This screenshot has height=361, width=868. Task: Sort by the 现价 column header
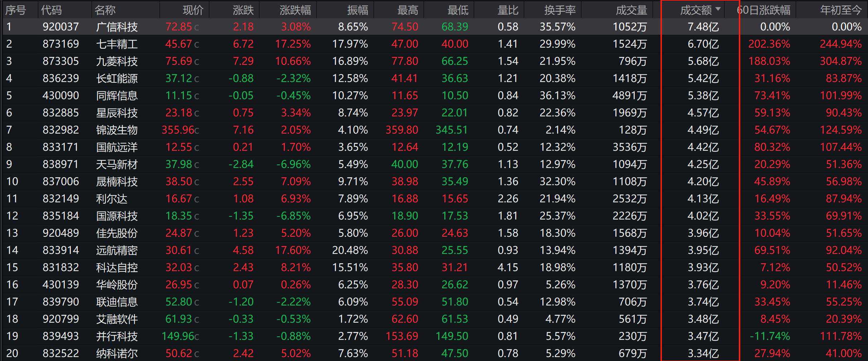[x=193, y=10]
